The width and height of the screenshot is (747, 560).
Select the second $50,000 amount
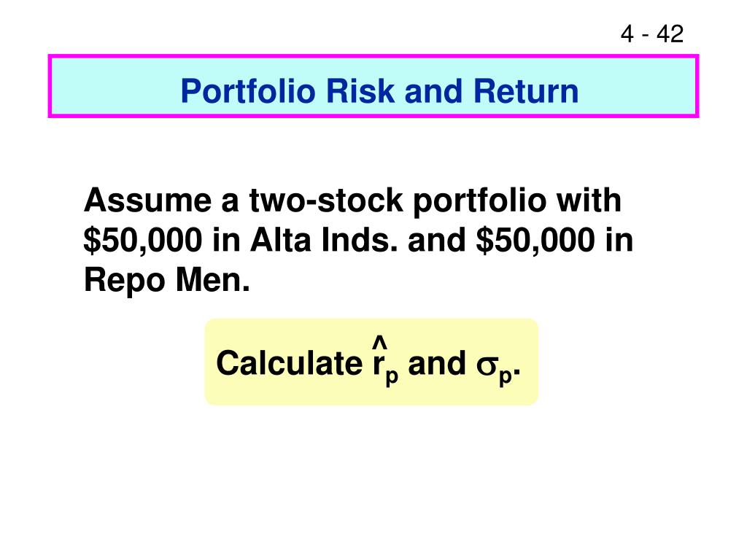tap(535, 240)
